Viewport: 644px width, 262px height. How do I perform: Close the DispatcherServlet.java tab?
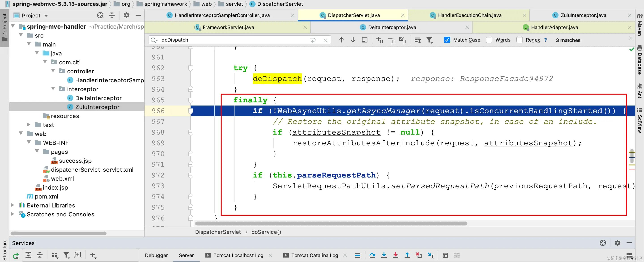point(403,15)
